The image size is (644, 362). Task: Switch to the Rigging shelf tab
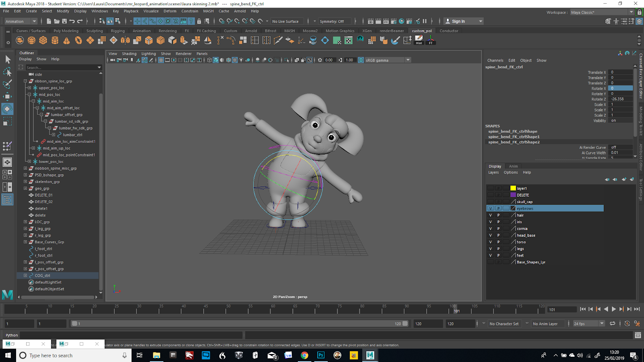pos(118,31)
